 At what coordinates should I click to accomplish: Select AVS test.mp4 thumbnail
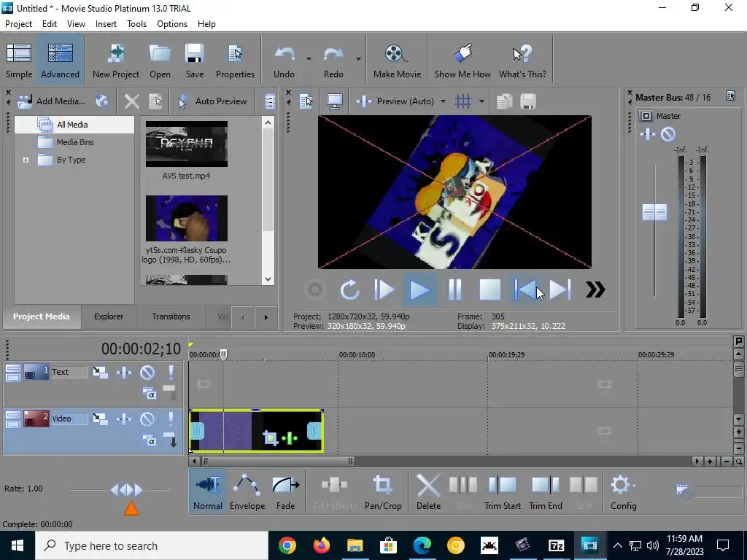pyautogui.click(x=186, y=144)
